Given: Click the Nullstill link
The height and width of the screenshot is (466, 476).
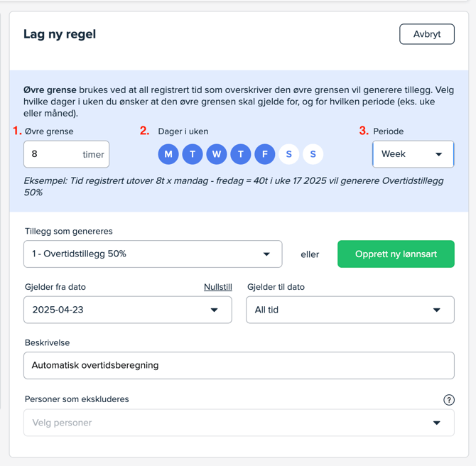Looking at the screenshot, I should (x=218, y=287).
